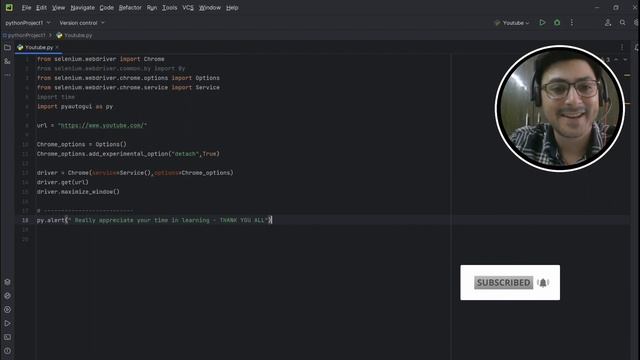Open the Help menu

point(232,8)
